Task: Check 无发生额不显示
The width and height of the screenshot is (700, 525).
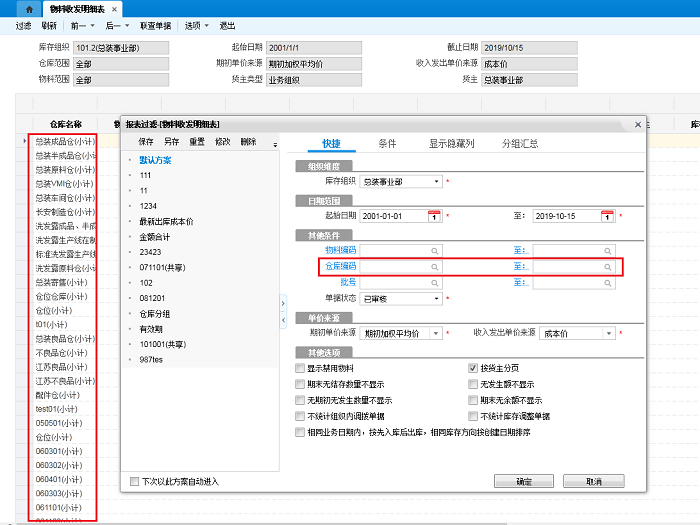Action: pyautogui.click(x=473, y=384)
